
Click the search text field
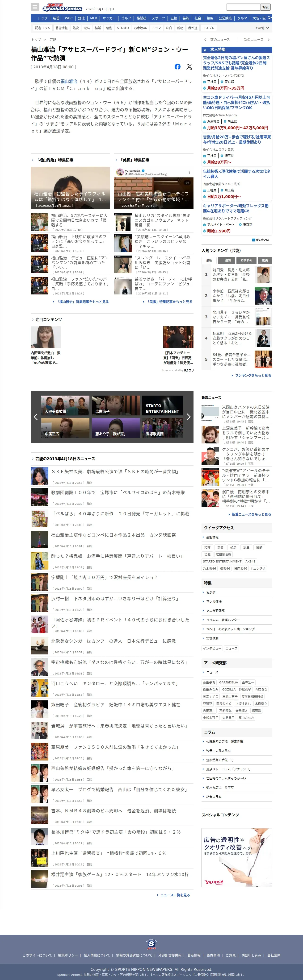click(244, 7)
